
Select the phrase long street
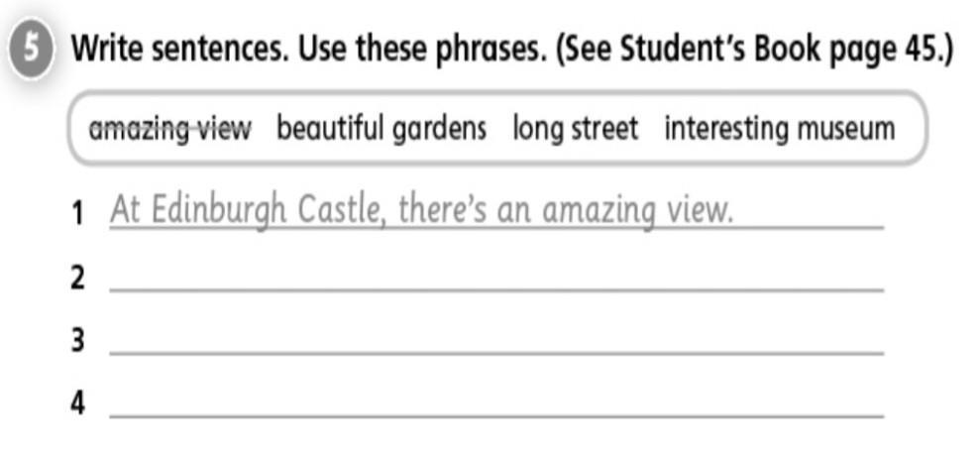pyautogui.click(x=576, y=129)
